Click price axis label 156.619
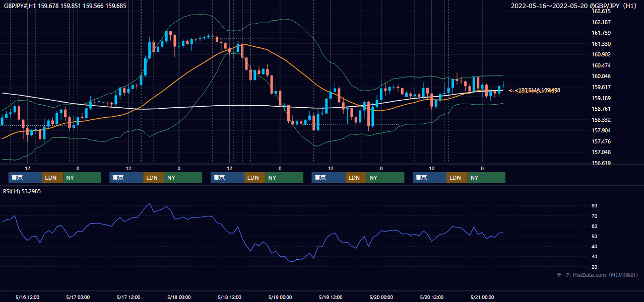Viewport: 644px width, 302px height. 601,163
